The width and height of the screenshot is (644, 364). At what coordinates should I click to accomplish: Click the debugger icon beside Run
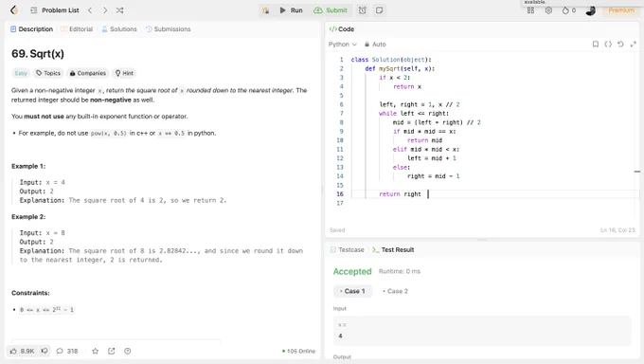click(266, 10)
